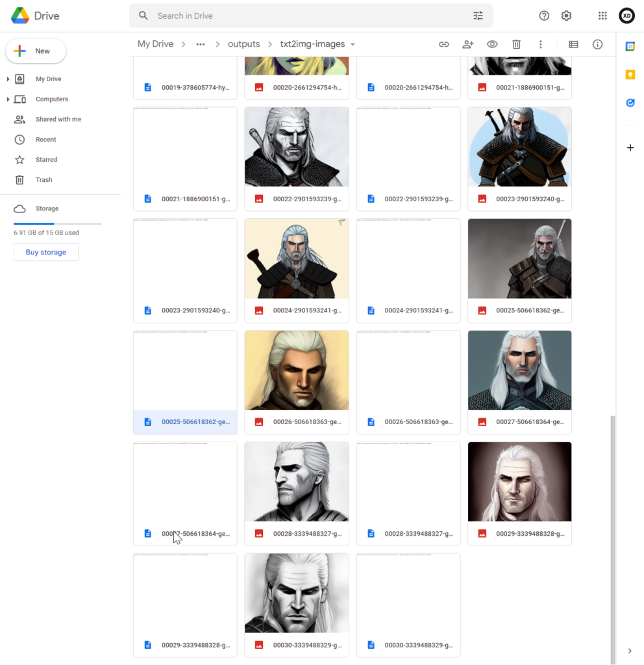644x665 pixels.
Task: Click the Buy storage button
Action: point(46,252)
